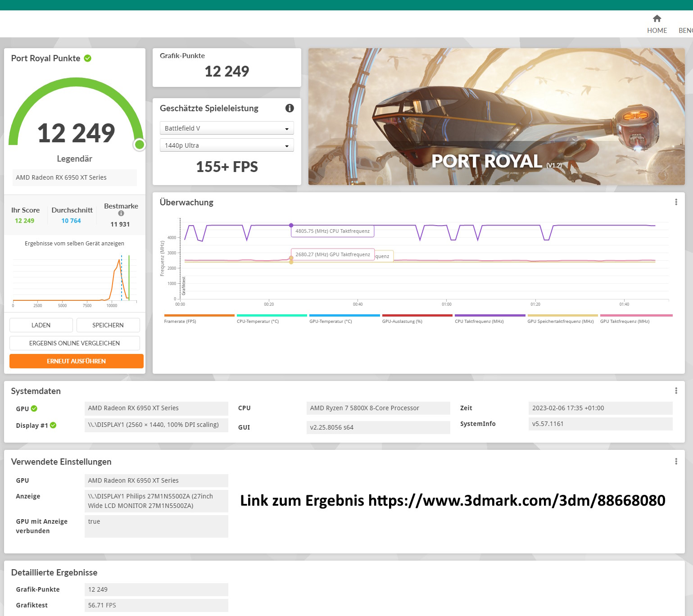Open the HOME section
693x616 pixels.
tap(657, 24)
